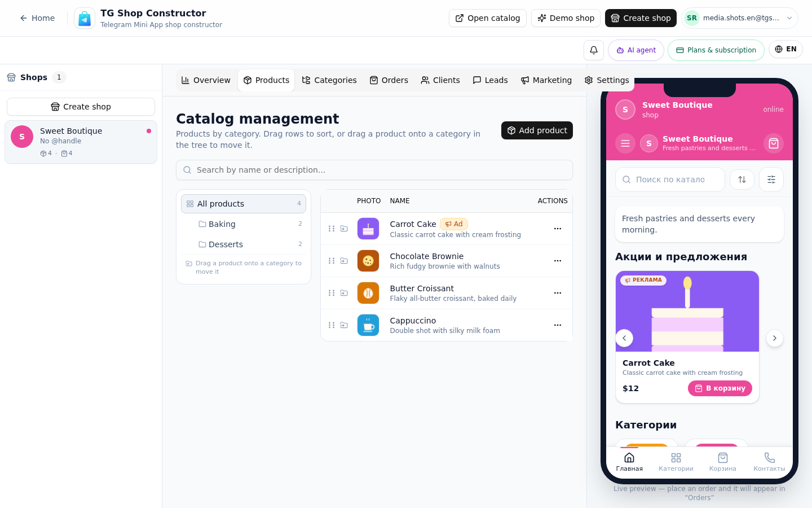
Task: Click the move-to-category folder icon for Chocolate Brownie
Action: click(344, 261)
